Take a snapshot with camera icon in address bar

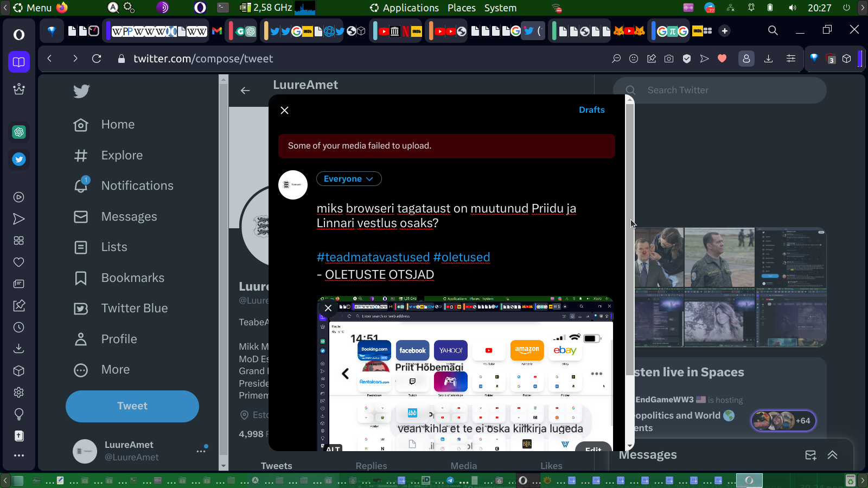coord(669,59)
